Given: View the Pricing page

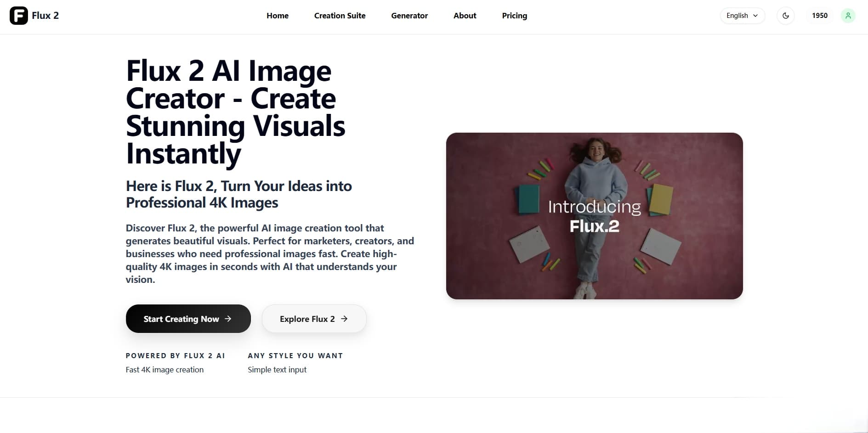Looking at the screenshot, I should (514, 16).
